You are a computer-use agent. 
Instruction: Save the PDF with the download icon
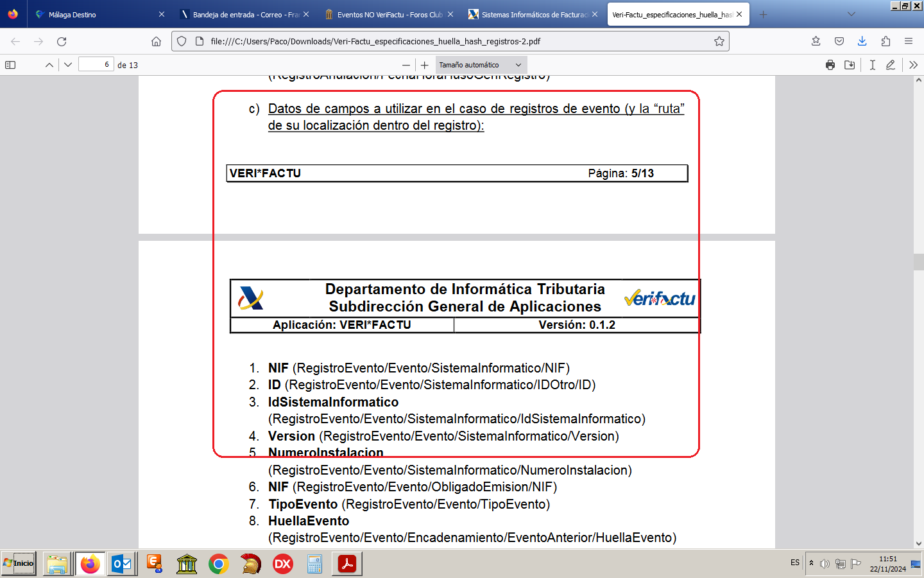coord(850,65)
